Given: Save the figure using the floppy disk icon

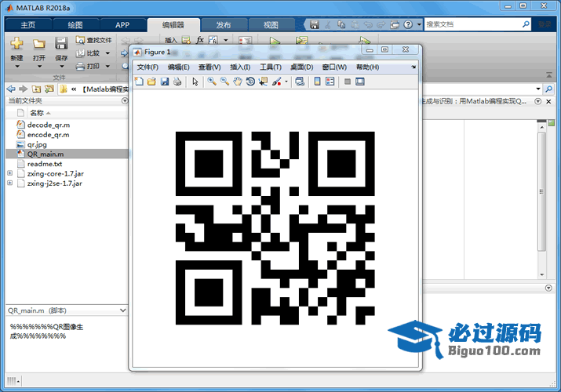Looking at the screenshot, I should pos(164,82).
